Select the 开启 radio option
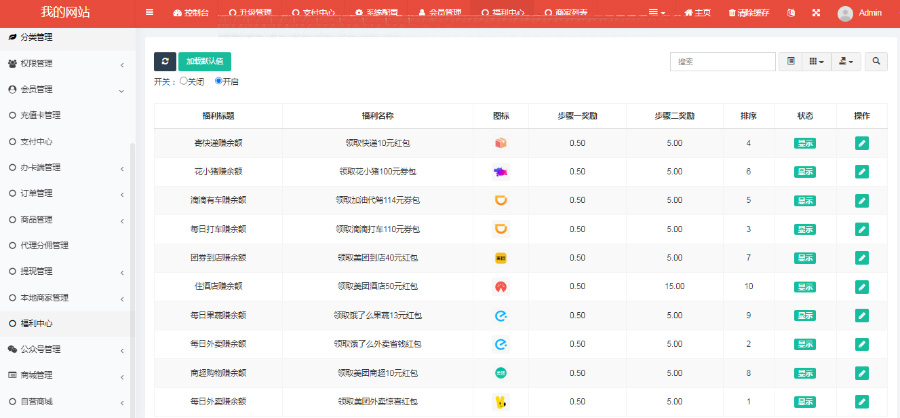 [219, 81]
